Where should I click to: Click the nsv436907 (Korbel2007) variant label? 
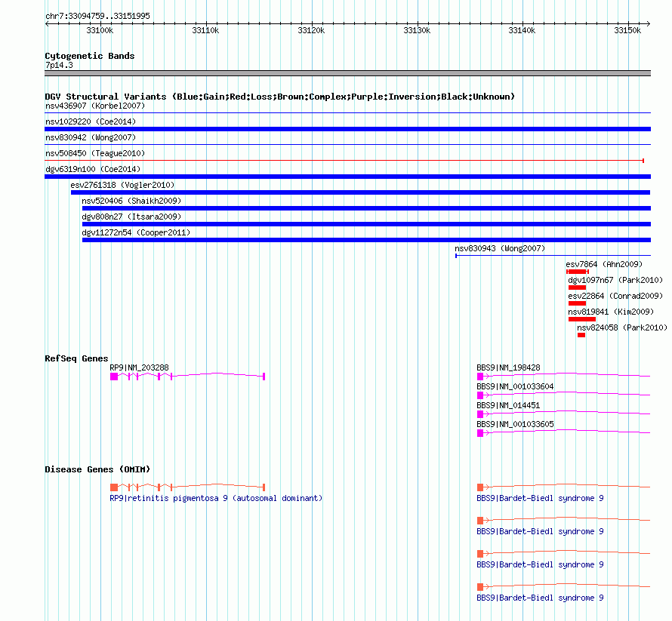tap(95, 106)
